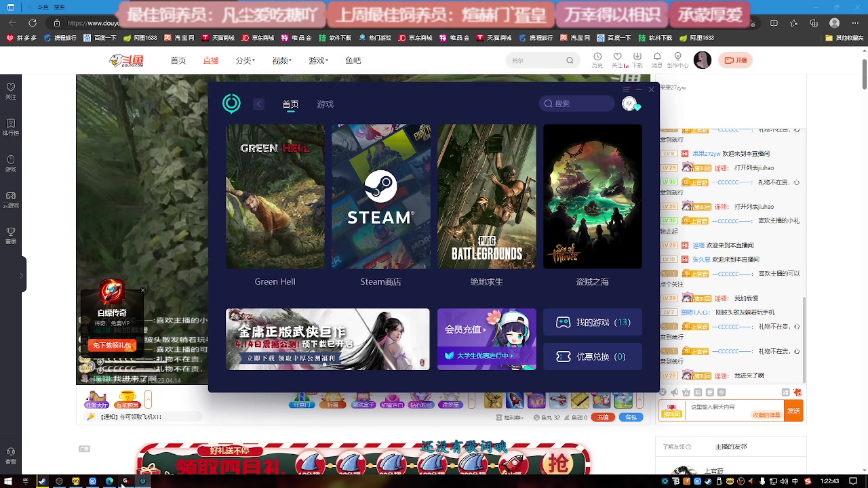Open the notification center taskbar icon
This screenshot has width=868, height=488.
click(x=853, y=481)
